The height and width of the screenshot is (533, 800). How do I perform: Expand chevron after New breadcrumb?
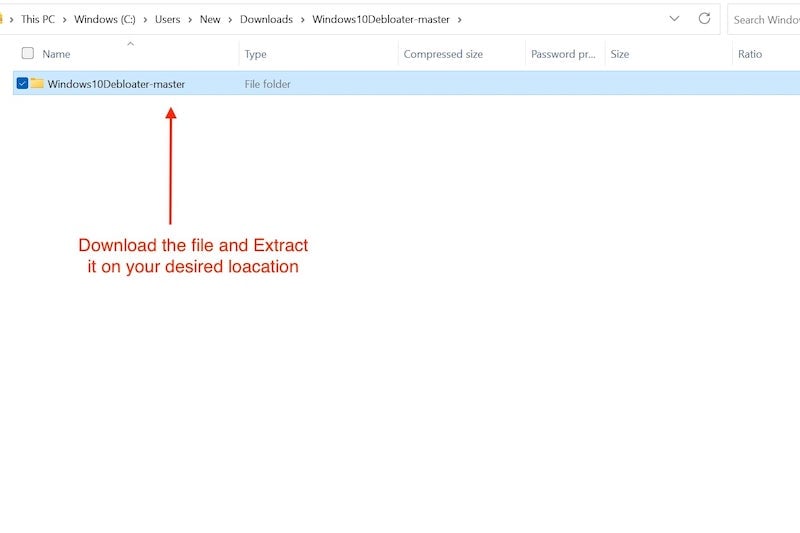coord(230,20)
